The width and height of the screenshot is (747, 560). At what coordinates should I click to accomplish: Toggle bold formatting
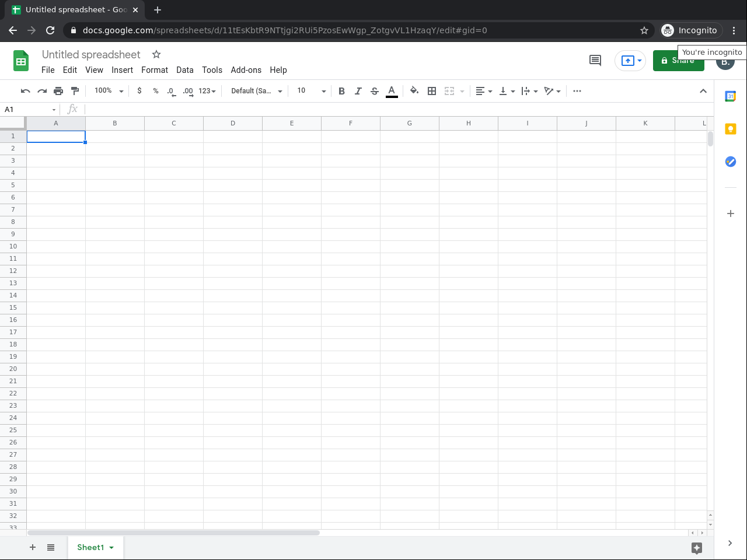pos(342,91)
